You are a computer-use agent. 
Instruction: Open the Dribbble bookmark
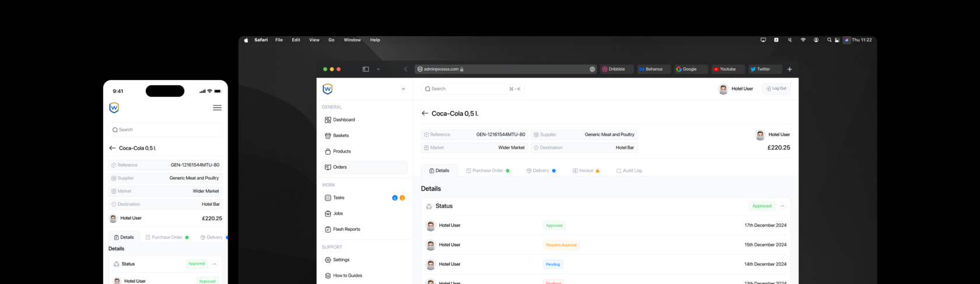point(617,69)
